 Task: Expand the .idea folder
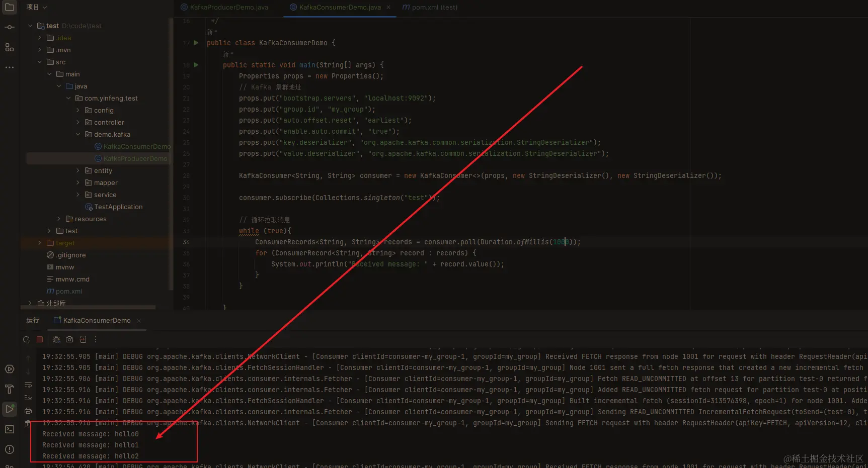pos(40,38)
